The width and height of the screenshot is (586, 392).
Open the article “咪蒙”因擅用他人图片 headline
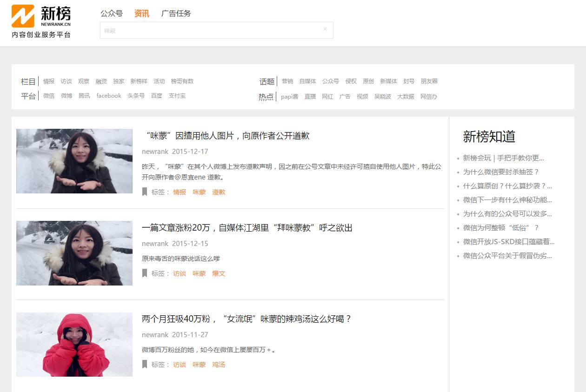click(226, 136)
